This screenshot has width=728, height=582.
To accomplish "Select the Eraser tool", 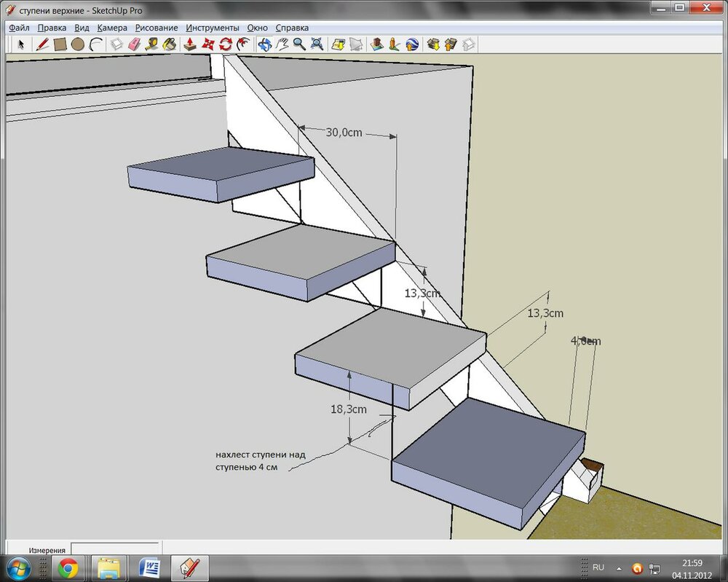I will click(x=134, y=44).
